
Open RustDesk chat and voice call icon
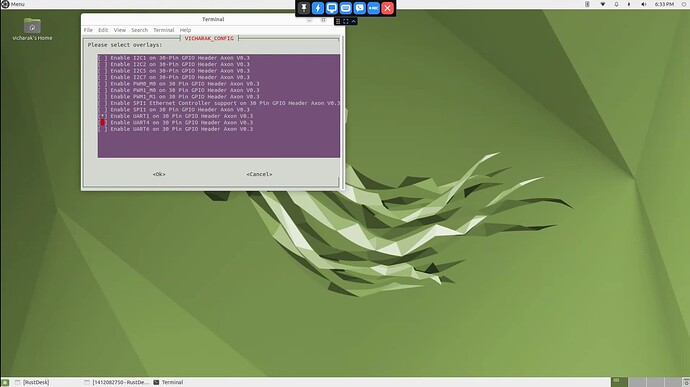click(360, 8)
